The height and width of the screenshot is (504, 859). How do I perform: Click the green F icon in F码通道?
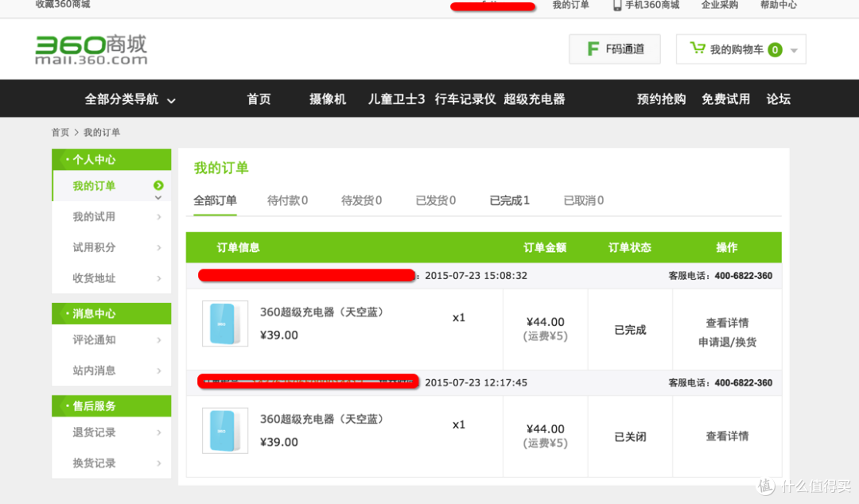click(593, 49)
